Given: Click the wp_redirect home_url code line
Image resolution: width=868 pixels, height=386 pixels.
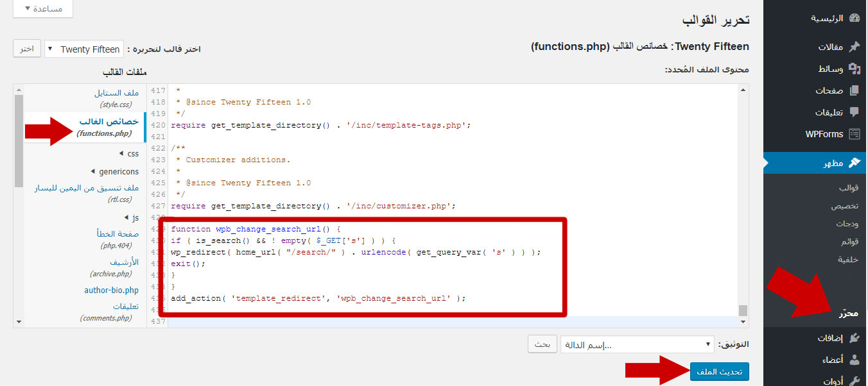Looking at the screenshot, I should [356, 252].
